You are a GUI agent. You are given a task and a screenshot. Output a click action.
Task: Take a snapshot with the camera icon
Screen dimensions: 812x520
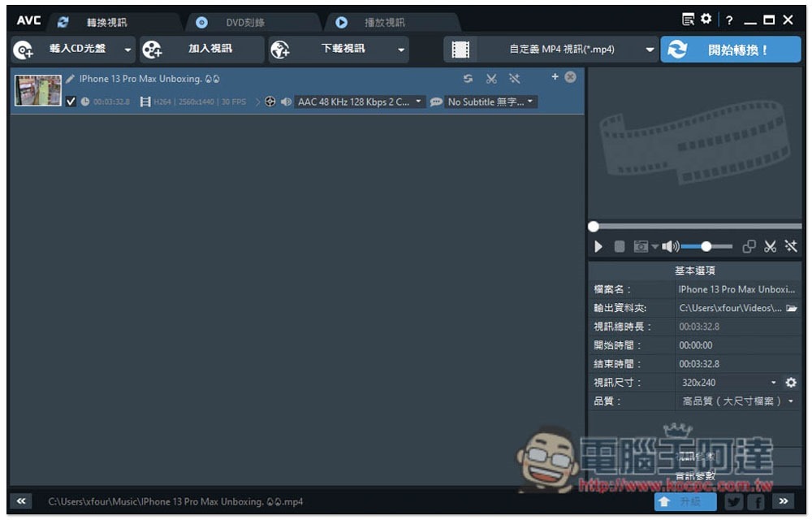click(641, 246)
